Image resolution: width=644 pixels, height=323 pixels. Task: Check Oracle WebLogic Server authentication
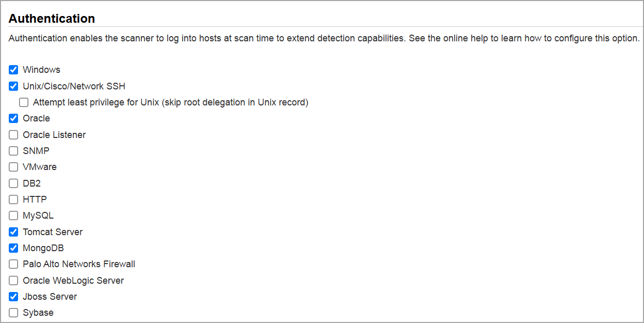point(13,280)
